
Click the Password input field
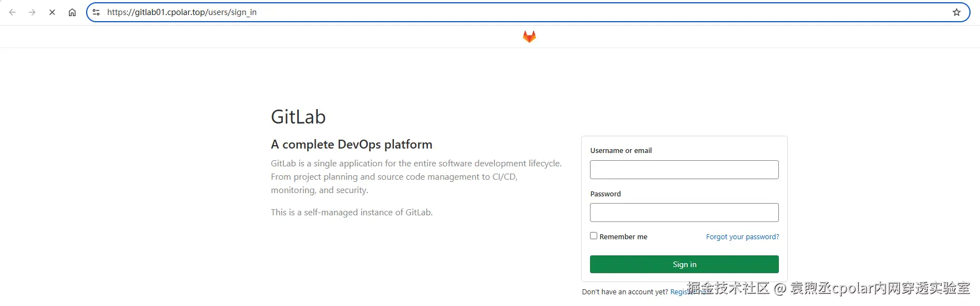pyautogui.click(x=684, y=213)
